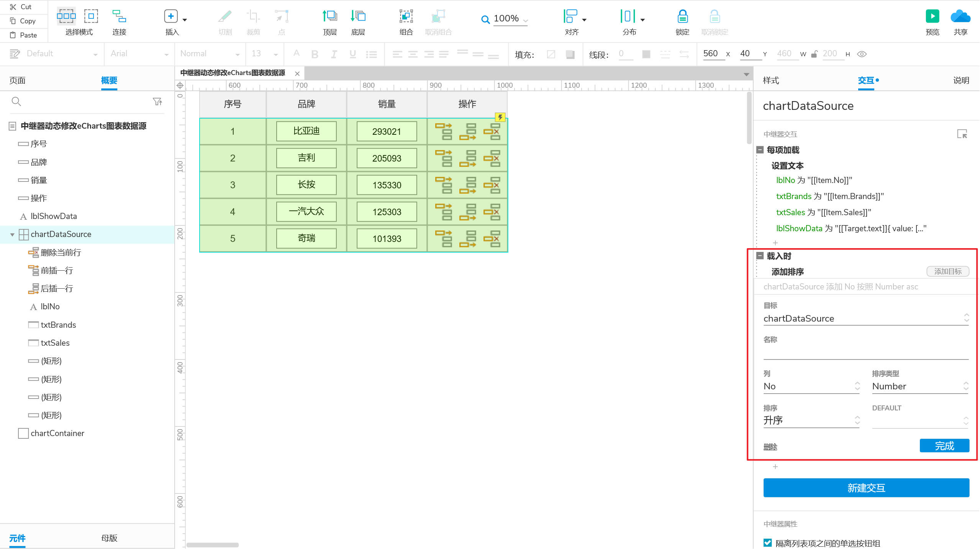Switch to the 说明 notes tab
Viewport: 980px width, 549px height.
coord(961,80)
